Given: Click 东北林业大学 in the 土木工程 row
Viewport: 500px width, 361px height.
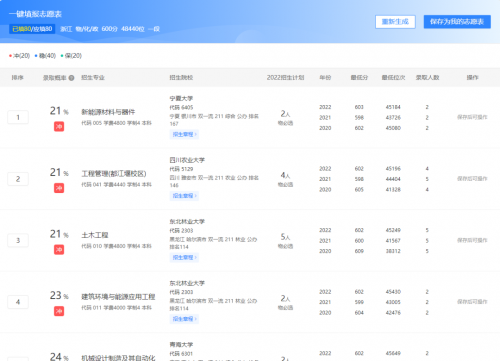Looking at the screenshot, I should 187,221.
